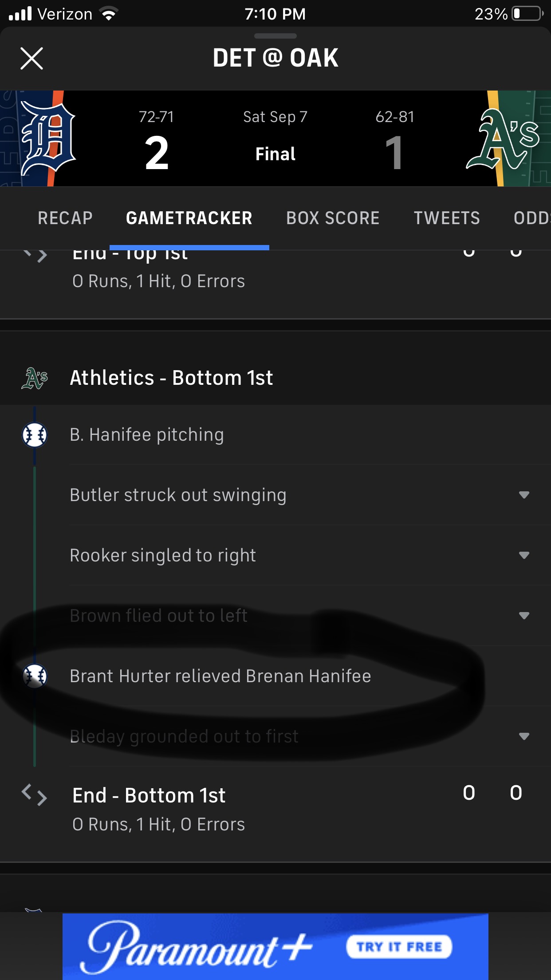
Task: Tap the Detroit Tigers logo
Action: coord(48,139)
